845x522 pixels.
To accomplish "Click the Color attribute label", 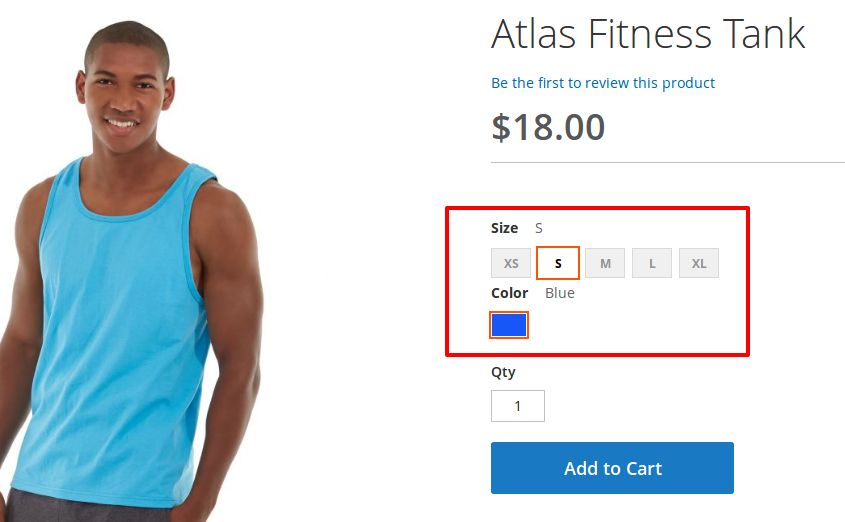I will [x=509, y=293].
